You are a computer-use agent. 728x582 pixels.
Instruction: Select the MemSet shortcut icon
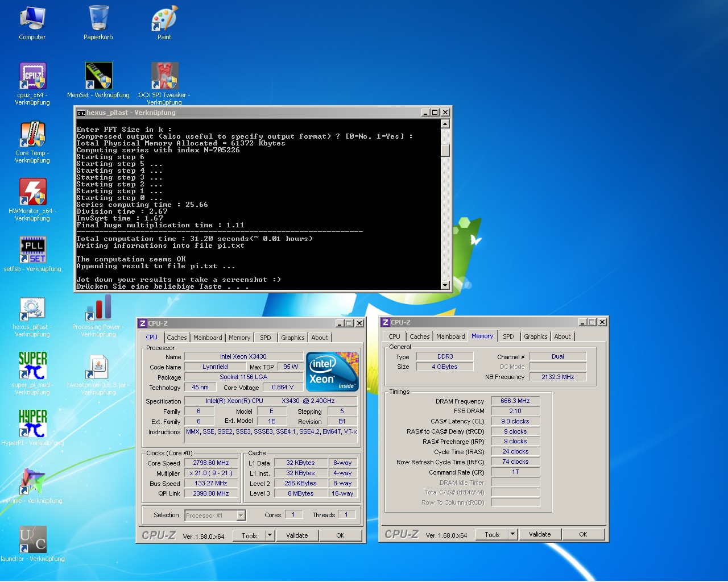pos(98,81)
